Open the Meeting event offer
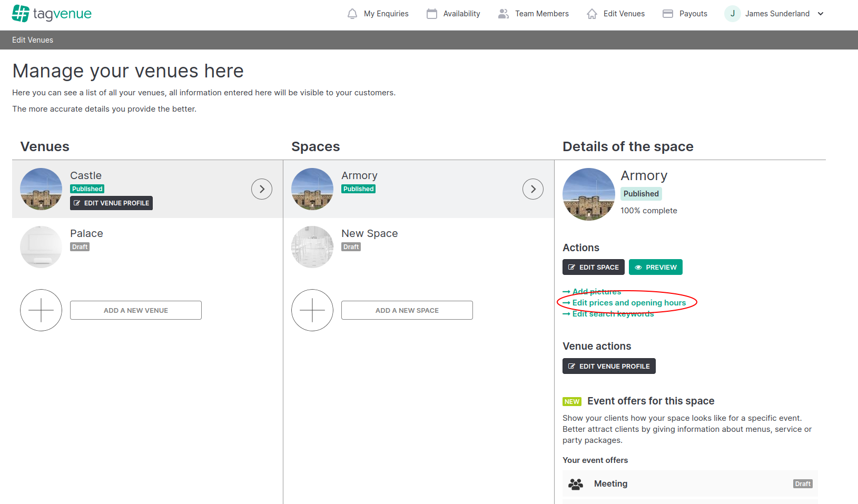 click(690, 484)
